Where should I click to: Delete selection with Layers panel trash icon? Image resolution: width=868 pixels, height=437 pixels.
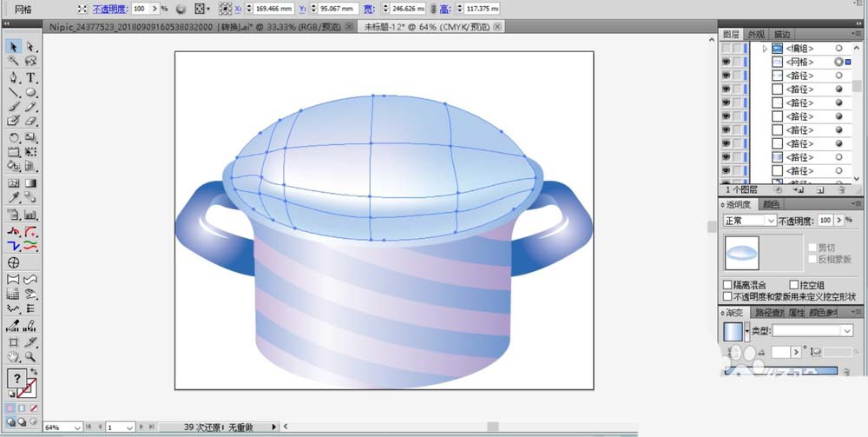coord(841,190)
